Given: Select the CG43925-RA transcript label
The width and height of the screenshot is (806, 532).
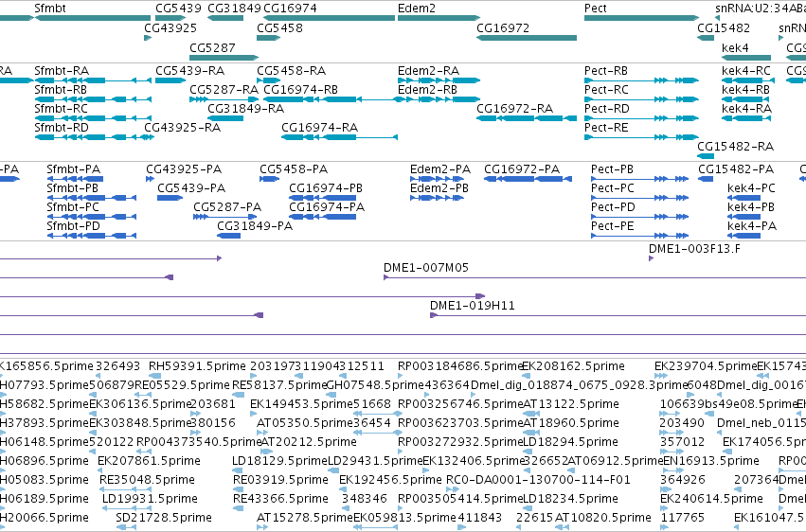Looking at the screenshot, I should 182,128.
